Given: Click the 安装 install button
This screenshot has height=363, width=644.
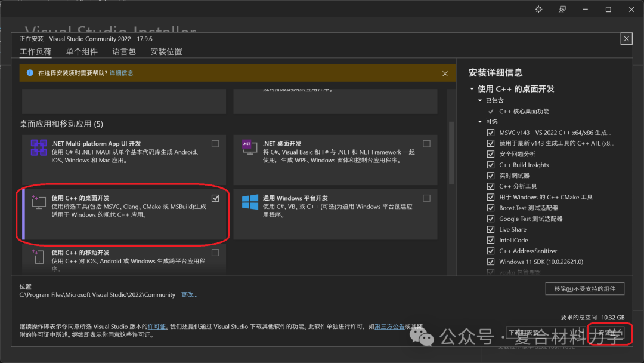Looking at the screenshot, I should (607, 333).
